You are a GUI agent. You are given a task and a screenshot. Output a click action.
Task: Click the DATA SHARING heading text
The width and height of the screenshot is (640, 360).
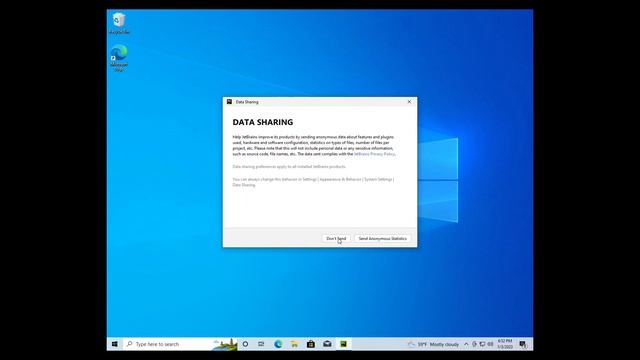pos(263,122)
